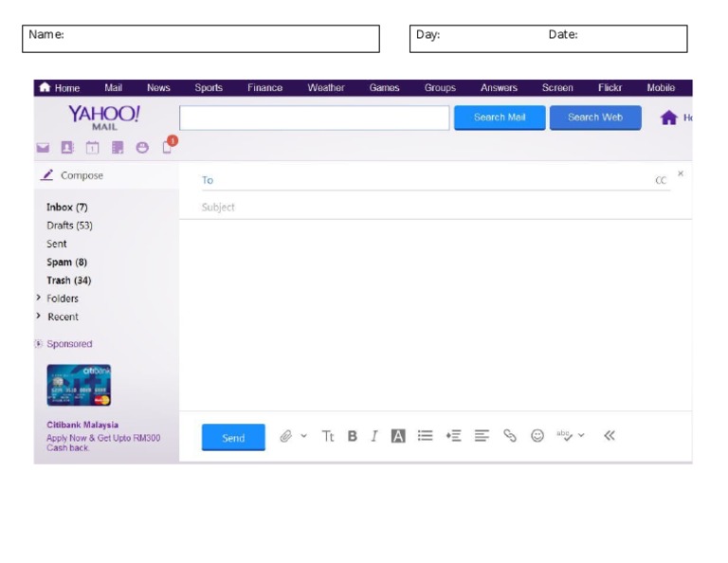728x563 pixels.
Task: Click the Compose pencil icon
Action: (46, 175)
